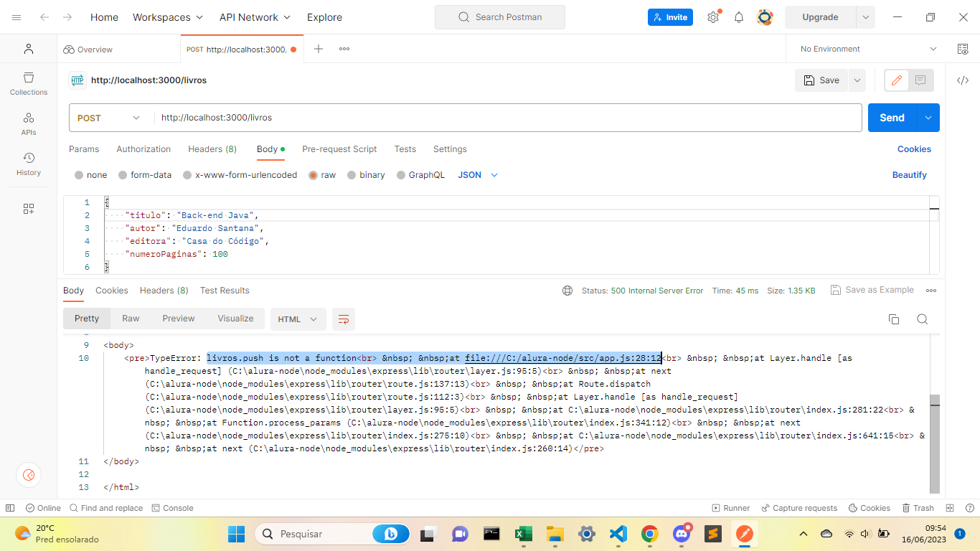Open the Cookies link under Send
The image size is (980, 551).
click(914, 149)
